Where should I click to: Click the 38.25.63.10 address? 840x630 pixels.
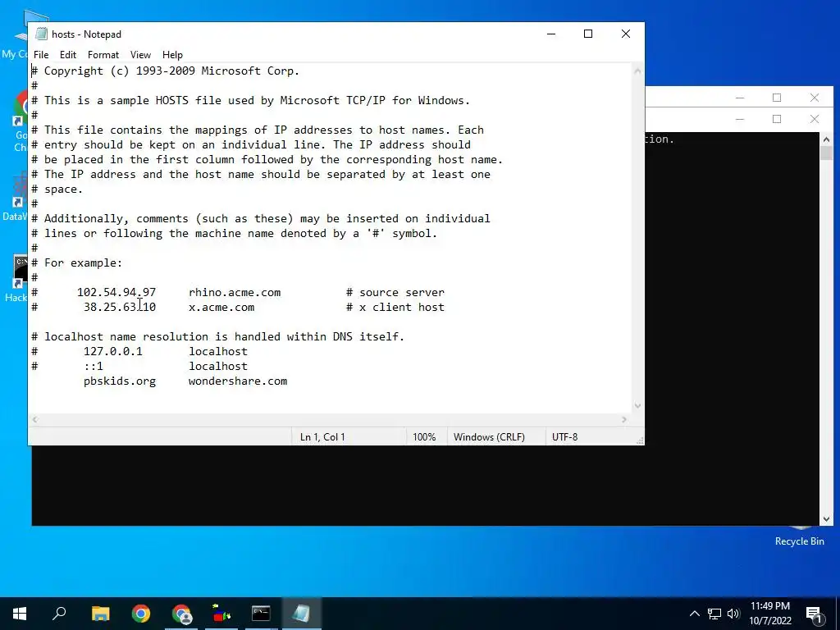(120, 307)
